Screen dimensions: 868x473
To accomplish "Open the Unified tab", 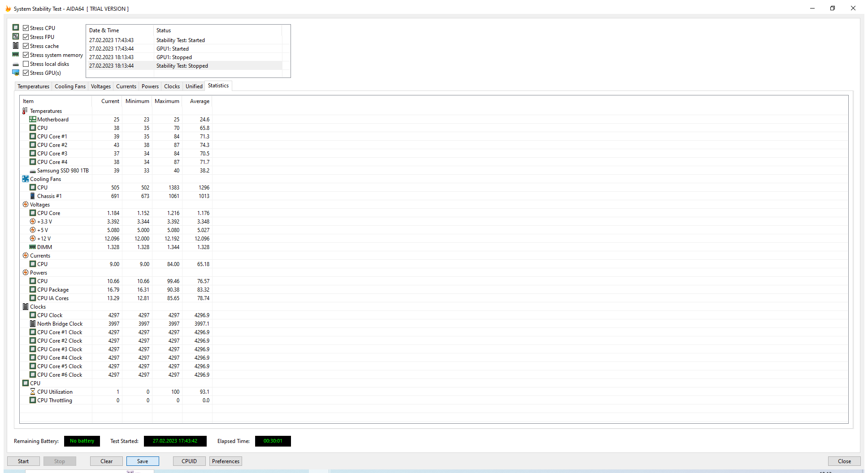I will (194, 86).
